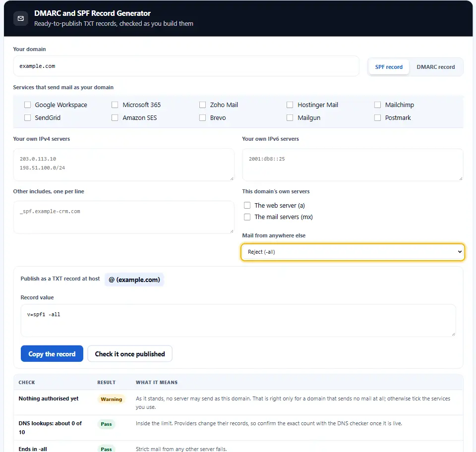Switch to the DMARC record tab
This screenshot has width=476, height=452.
(436, 67)
